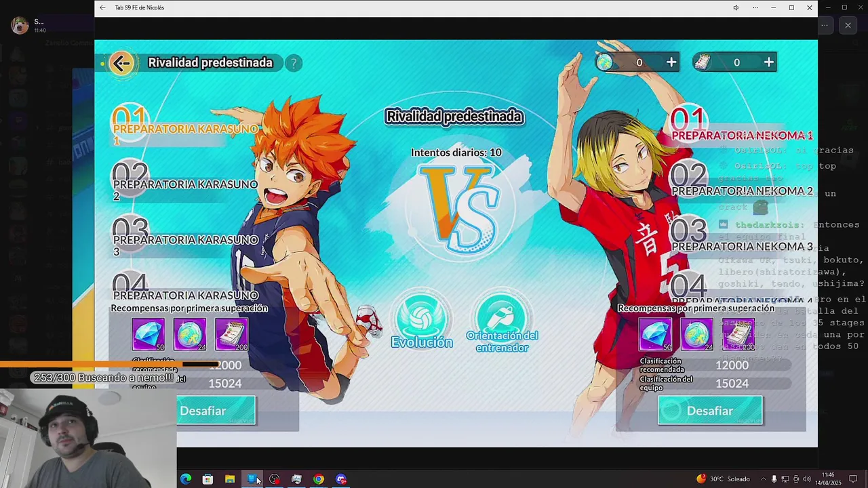This screenshot has height=488, width=868.
Task: Open the more options ellipsis in title bar
Action: click(x=755, y=7)
